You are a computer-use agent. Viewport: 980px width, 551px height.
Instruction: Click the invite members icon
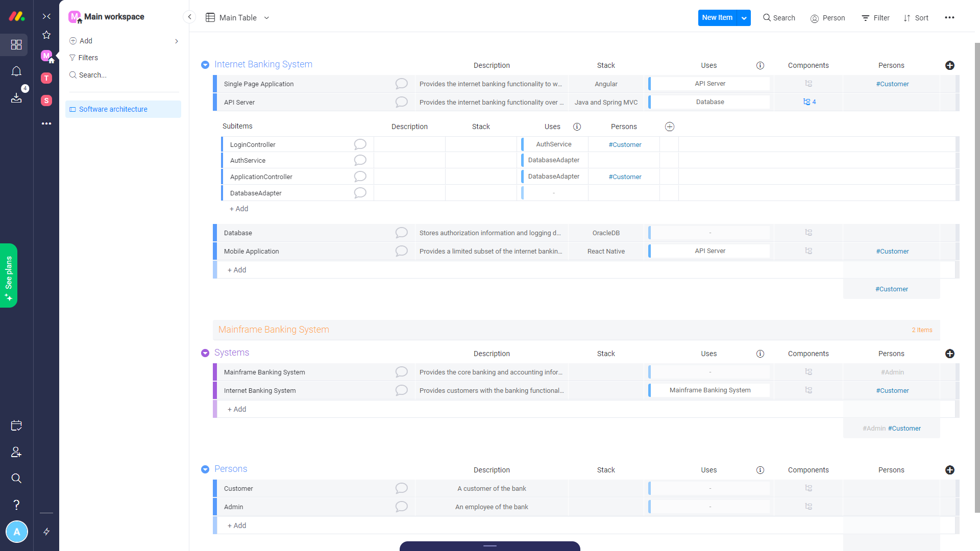click(16, 452)
